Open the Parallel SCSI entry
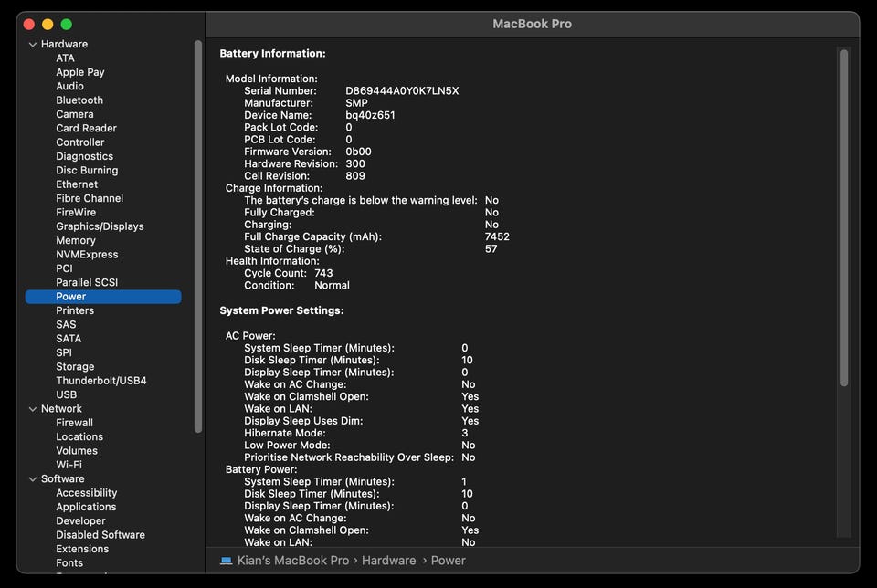 [87, 282]
